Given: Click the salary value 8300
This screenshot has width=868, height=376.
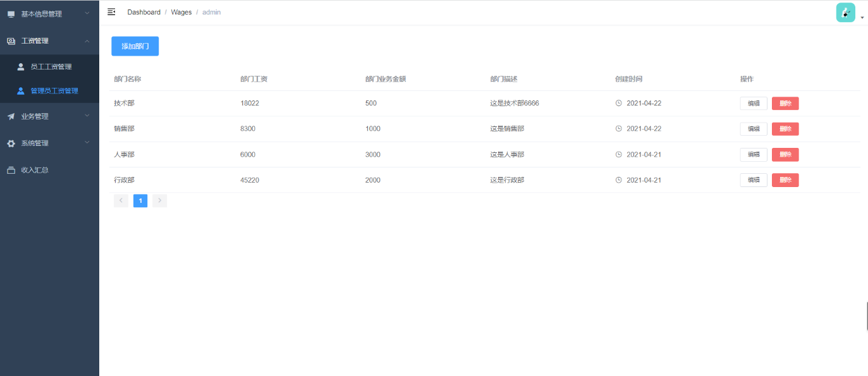Looking at the screenshot, I should [x=248, y=128].
